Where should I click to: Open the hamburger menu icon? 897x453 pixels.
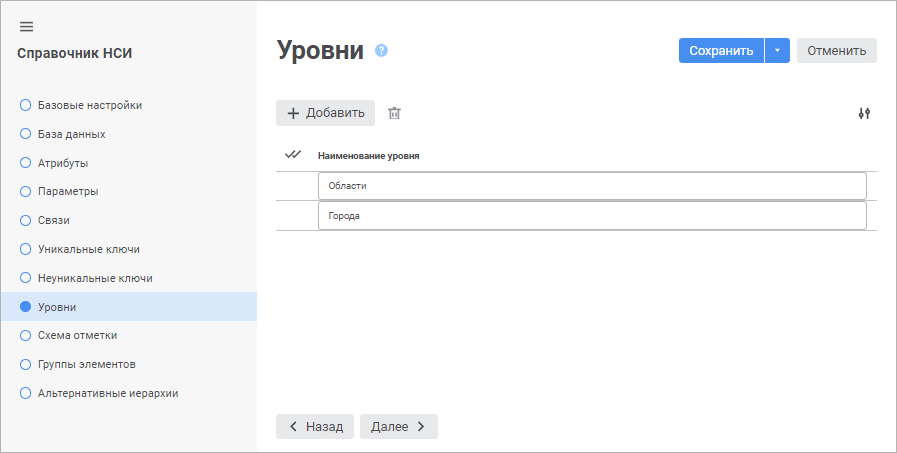[27, 26]
